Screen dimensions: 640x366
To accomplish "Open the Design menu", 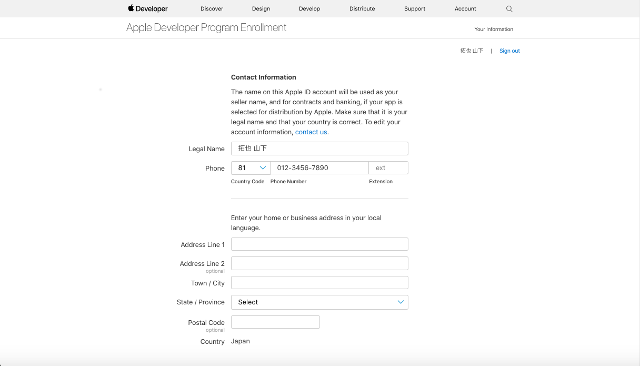I will point(261,9).
